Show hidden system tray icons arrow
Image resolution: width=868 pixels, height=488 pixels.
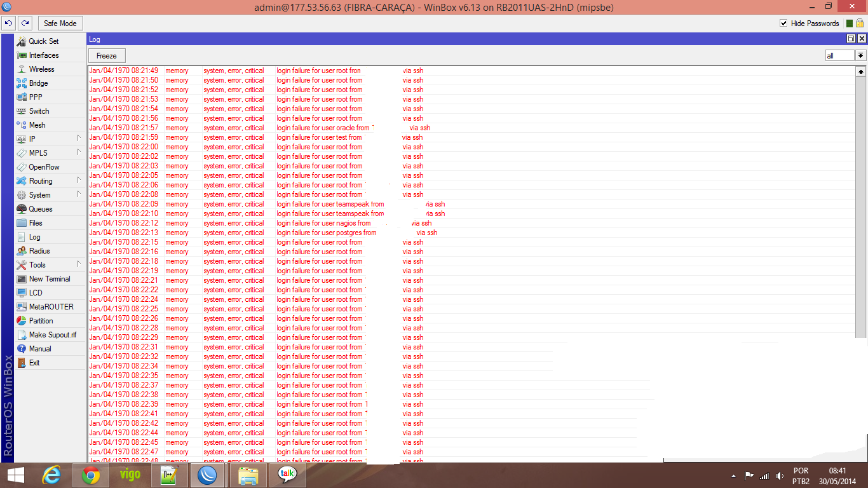735,476
